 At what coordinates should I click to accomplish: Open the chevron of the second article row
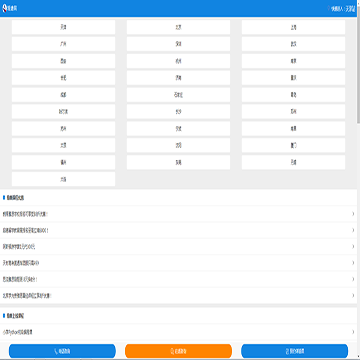(x=353, y=230)
